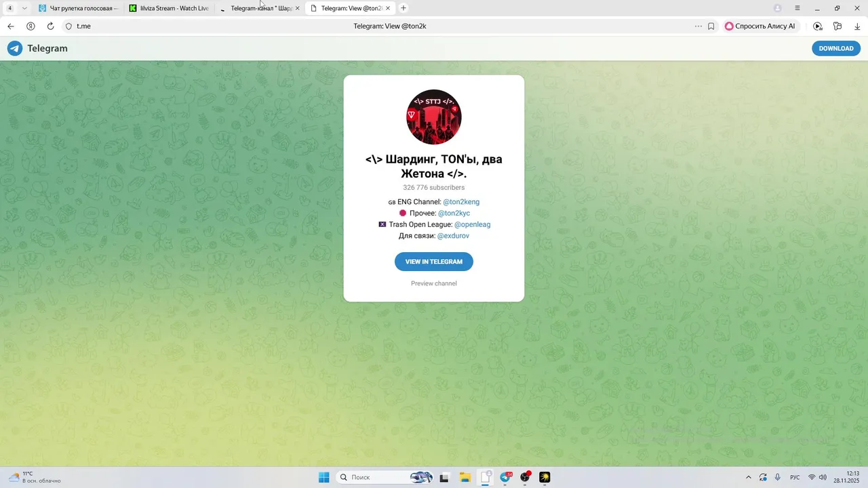This screenshot has width=868, height=488.
Task: Open Task View in taskbar
Action: click(x=444, y=477)
